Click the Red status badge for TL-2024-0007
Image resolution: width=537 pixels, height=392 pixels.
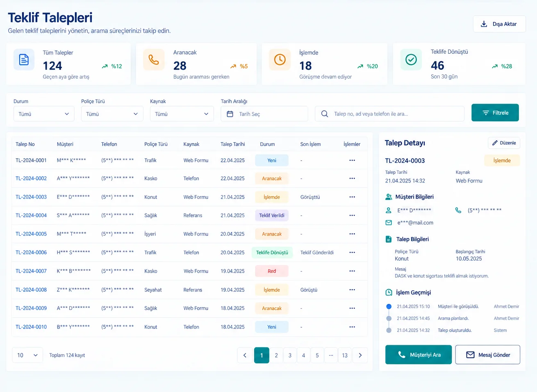point(272,271)
